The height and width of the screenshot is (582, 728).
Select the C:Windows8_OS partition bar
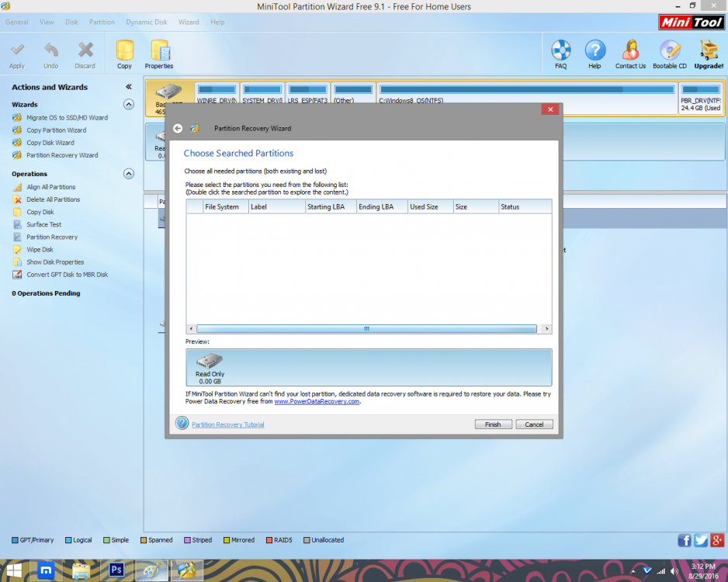[x=526, y=89]
